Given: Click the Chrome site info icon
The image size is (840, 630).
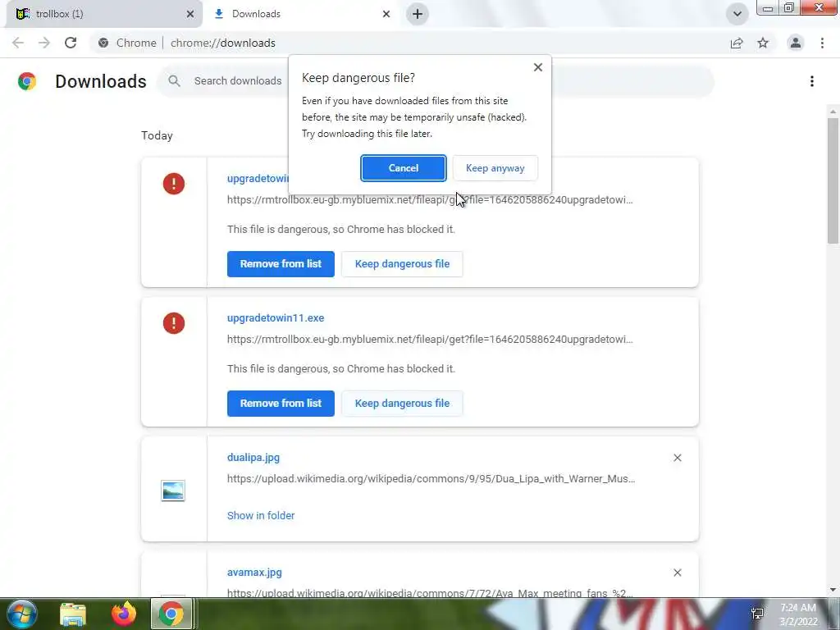Looking at the screenshot, I should tap(103, 43).
